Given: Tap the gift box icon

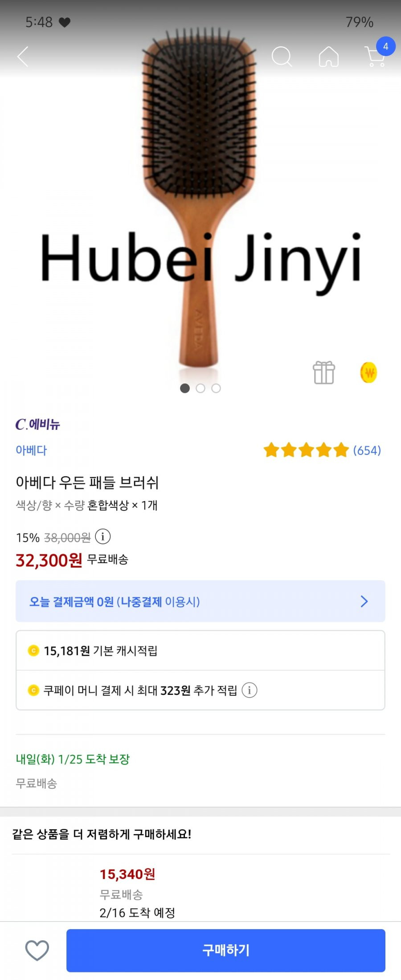Looking at the screenshot, I should coord(324,372).
